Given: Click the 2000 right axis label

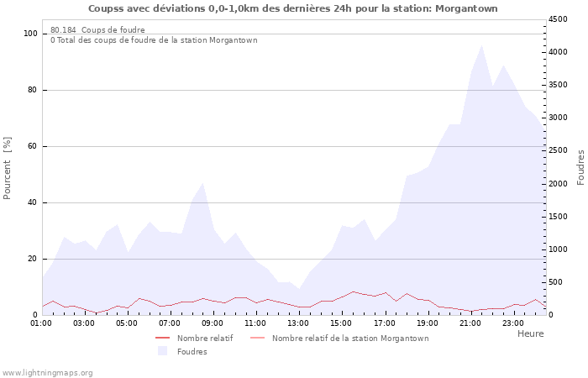Looking at the screenshot, I should [558, 184].
